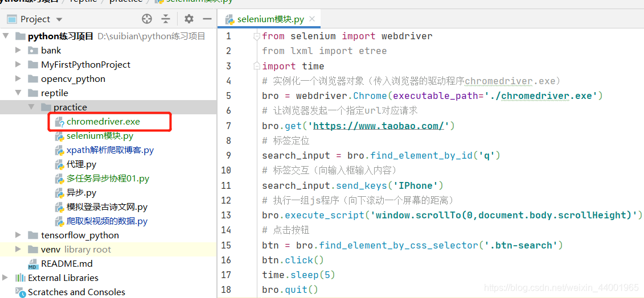The height and width of the screenshot is (298, 644).
Task: Click the https://www.taobao.com/ link in code
Action: coord(379,126)
